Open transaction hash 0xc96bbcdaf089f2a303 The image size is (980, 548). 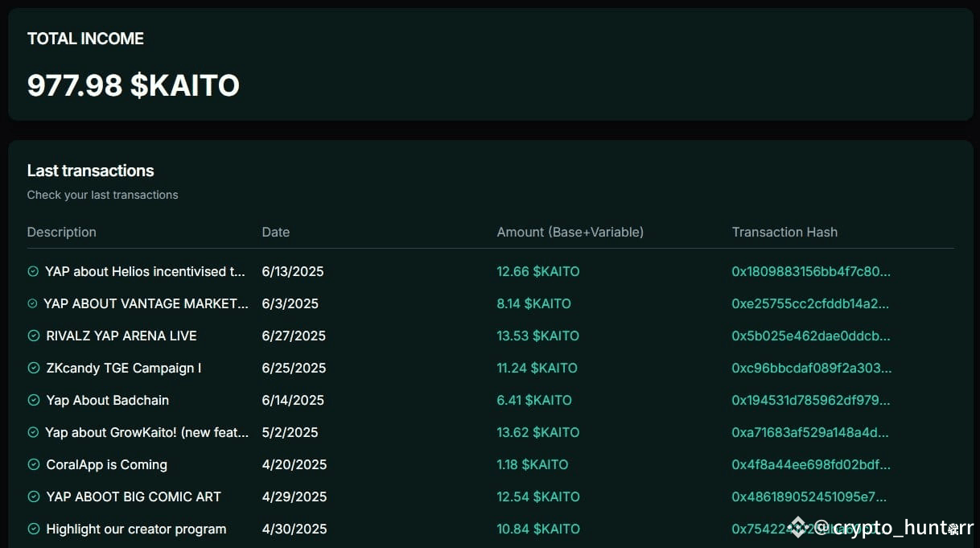point(812,369)
